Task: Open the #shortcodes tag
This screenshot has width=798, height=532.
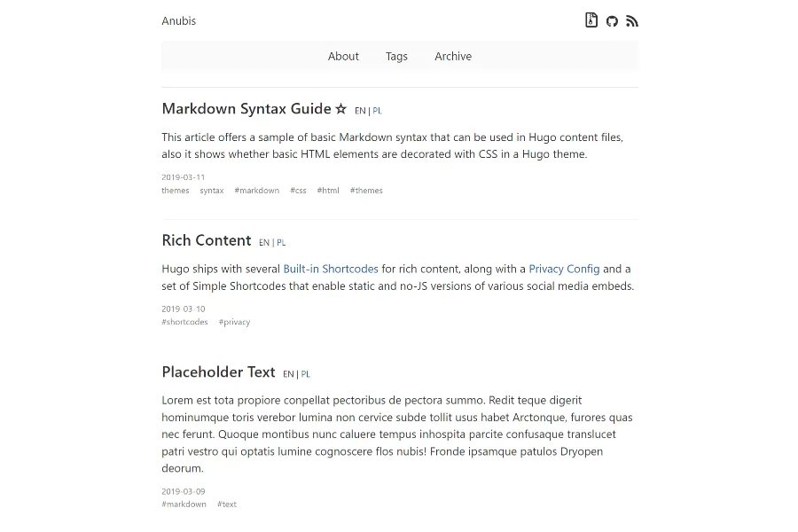Action: pos(184,322)
